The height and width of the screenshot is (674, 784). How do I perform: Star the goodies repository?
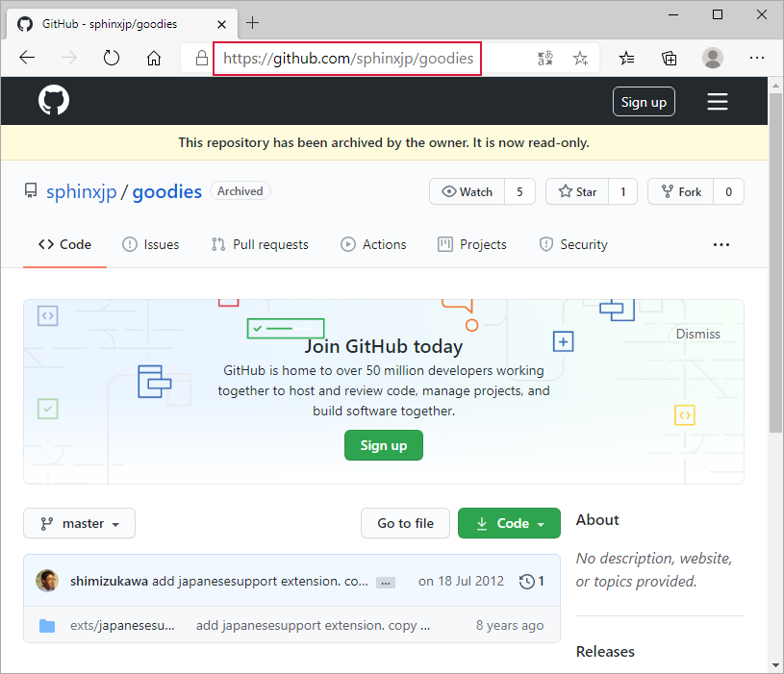point(577,192)
